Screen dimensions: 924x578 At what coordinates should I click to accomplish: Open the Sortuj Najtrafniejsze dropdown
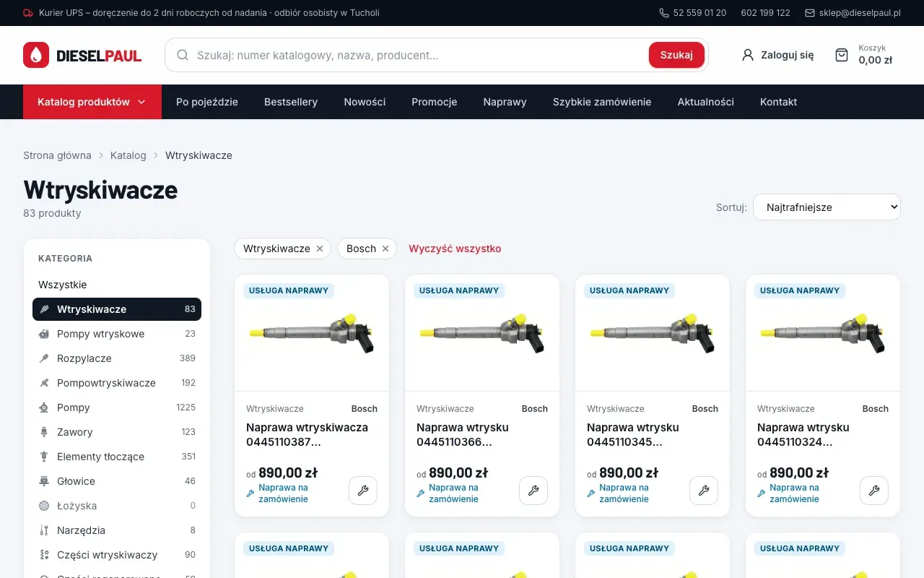[x=827, y=207]
